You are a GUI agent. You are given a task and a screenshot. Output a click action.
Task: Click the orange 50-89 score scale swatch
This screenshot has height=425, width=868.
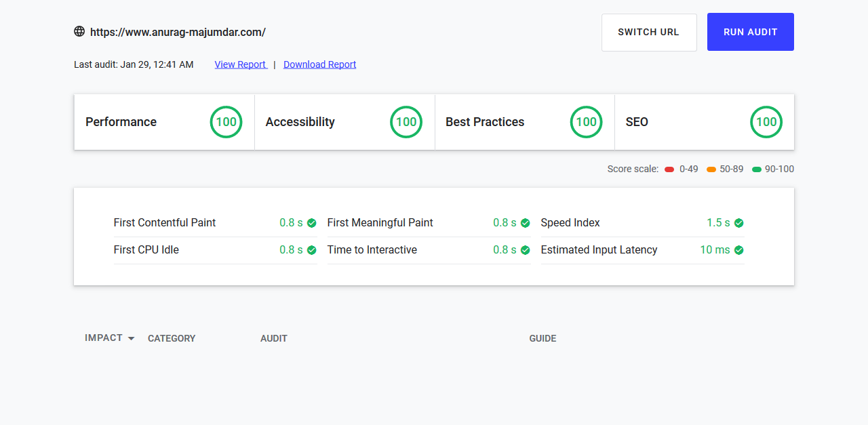pyautogui.click(x=711, y=169)
